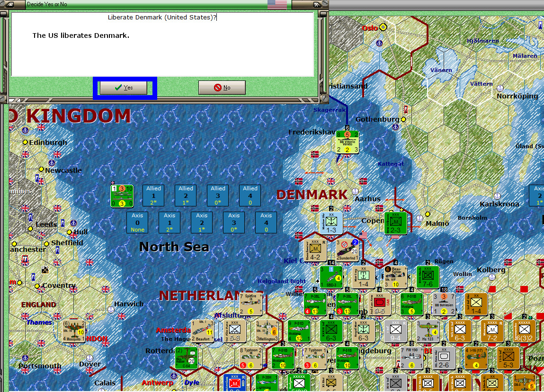
Task: Select the Beaufort Mk. I unit
Action: pyautogui.click(x=202, y=331)
